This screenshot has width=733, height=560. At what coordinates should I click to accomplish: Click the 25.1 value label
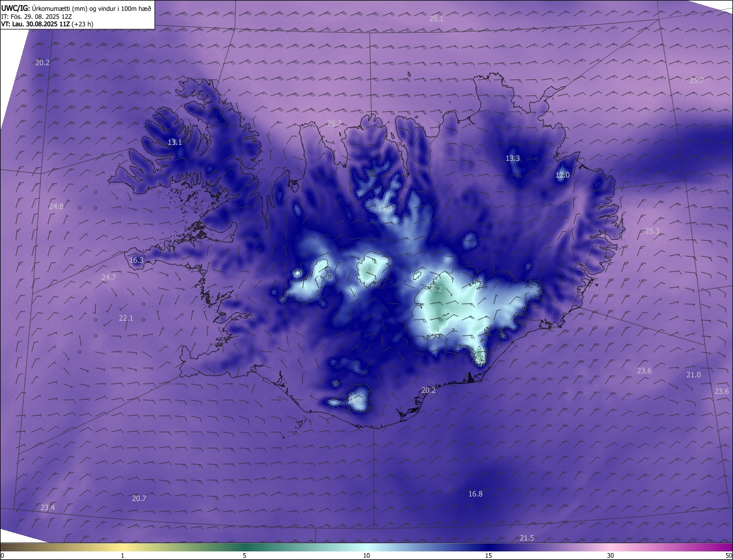tap(436, 19)
